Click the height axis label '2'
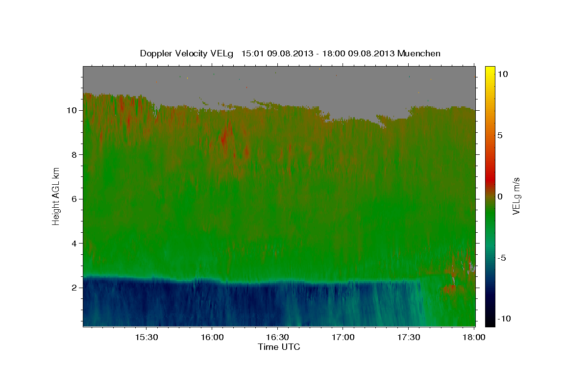The width and height of the screenshot is (588, 392). tap(74, 288)
